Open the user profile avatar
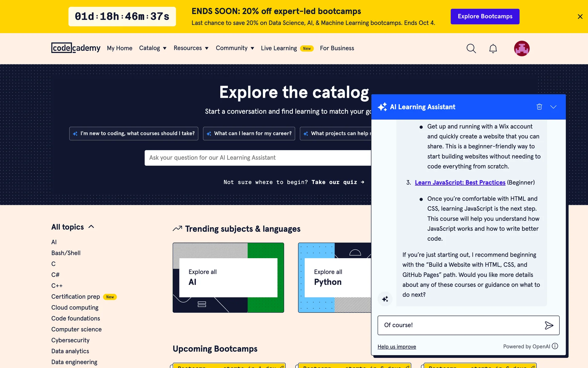The image size is (588, 368). tap(522, 48)
